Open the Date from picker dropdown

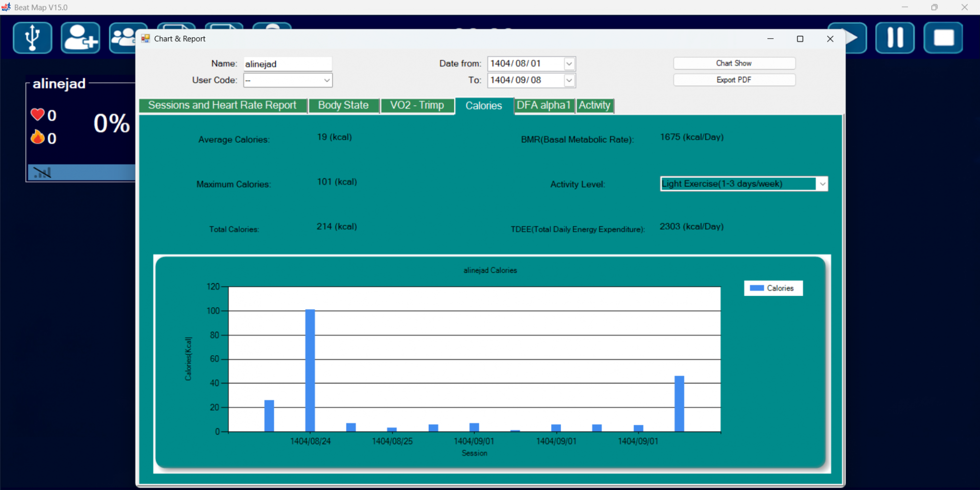(569, 64)
